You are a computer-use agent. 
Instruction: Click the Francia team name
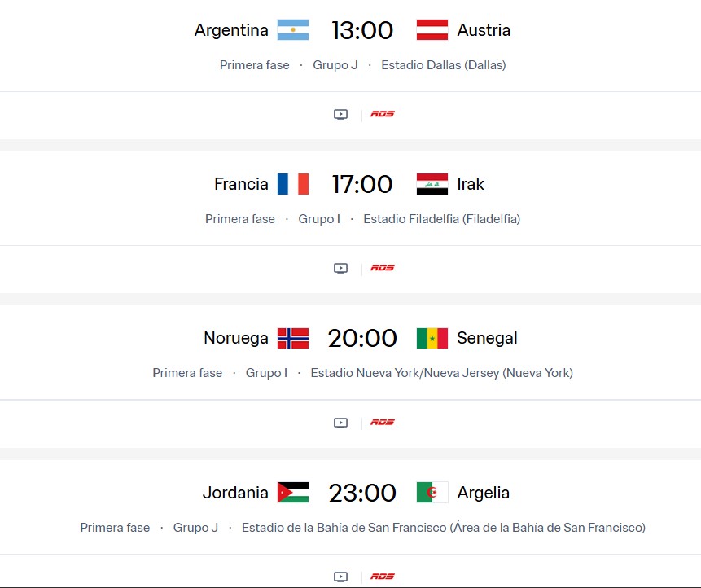coord(241,184)
